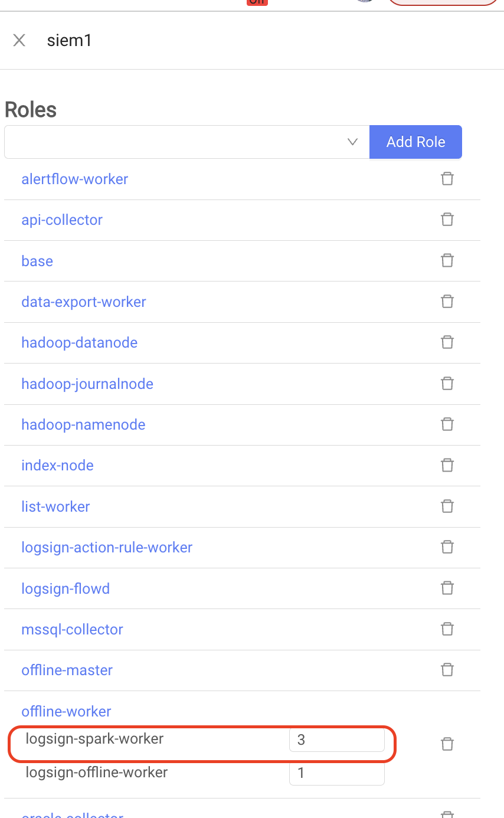504x818 pixels.
Task: Open the hadoop-journalnode role
Action: 87,384
